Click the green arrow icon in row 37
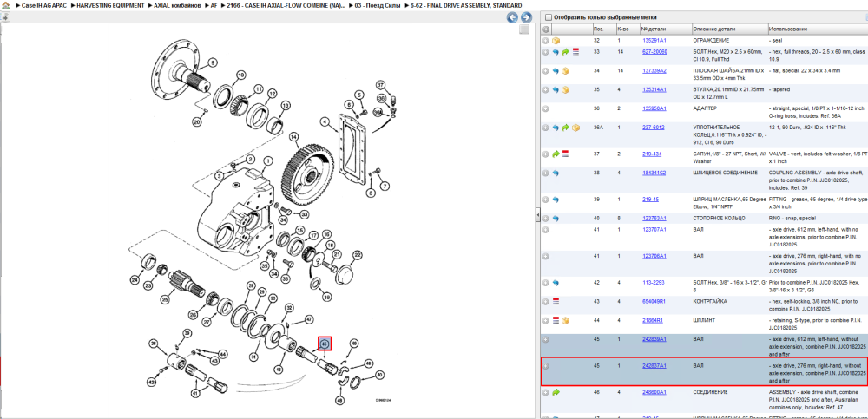 point(556,154)
